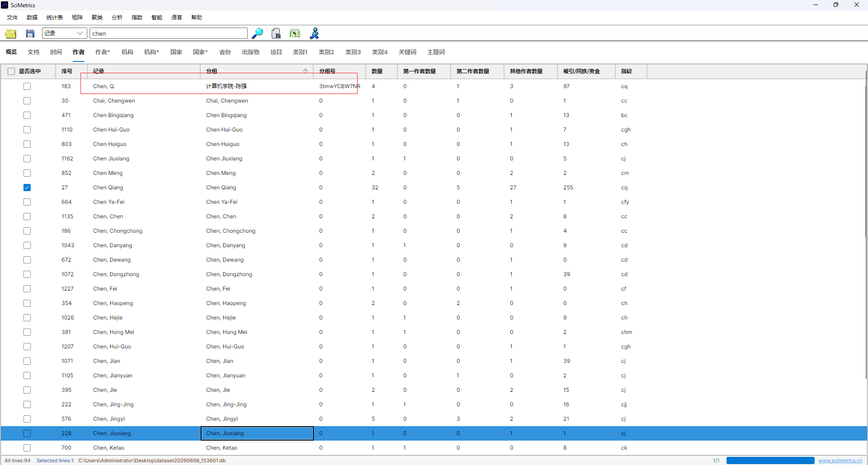Image resolution: width=868 pixels, height=465 pixels.
Task: Click the running man icon
Action: pos(314,33)
